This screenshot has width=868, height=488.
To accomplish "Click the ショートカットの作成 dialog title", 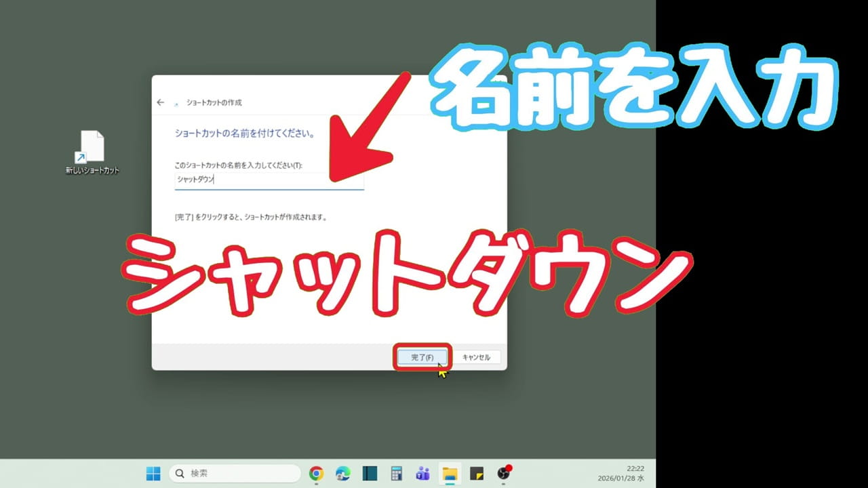I will (214, 103).
